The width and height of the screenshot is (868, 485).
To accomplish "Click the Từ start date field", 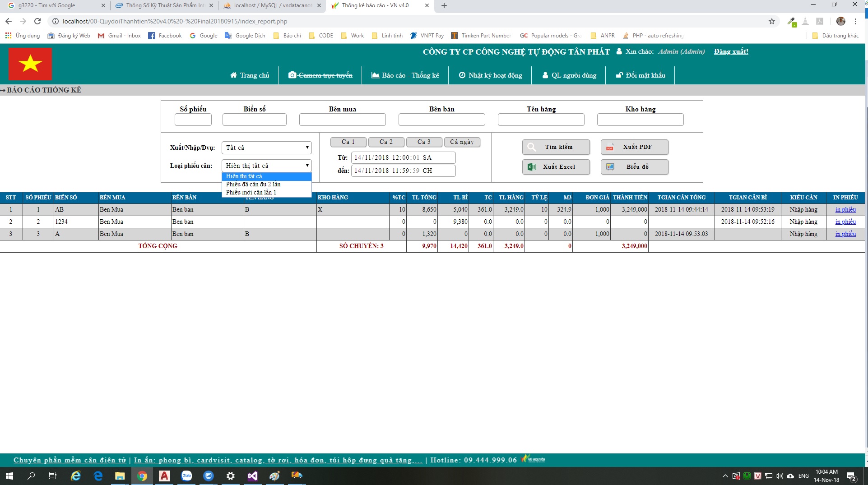I will (404, 158).
